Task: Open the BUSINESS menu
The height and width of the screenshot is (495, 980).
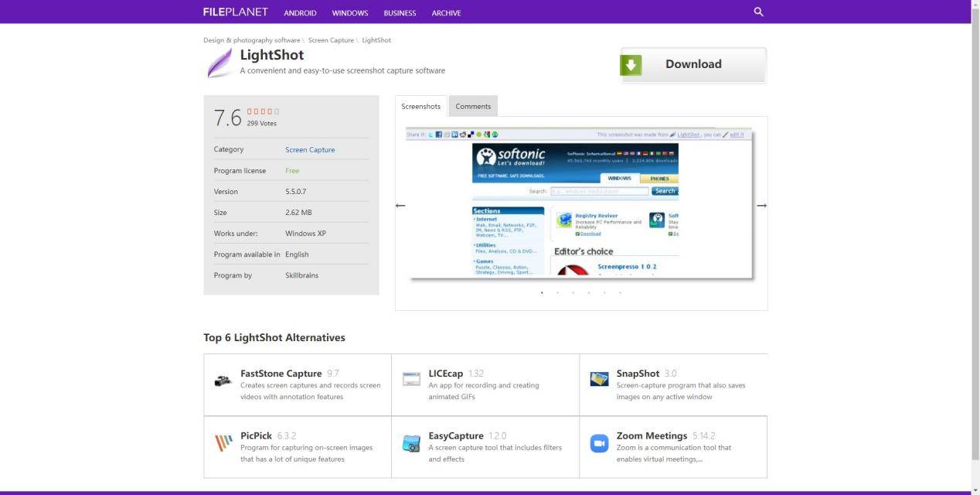Action: (x=400, y=13)
